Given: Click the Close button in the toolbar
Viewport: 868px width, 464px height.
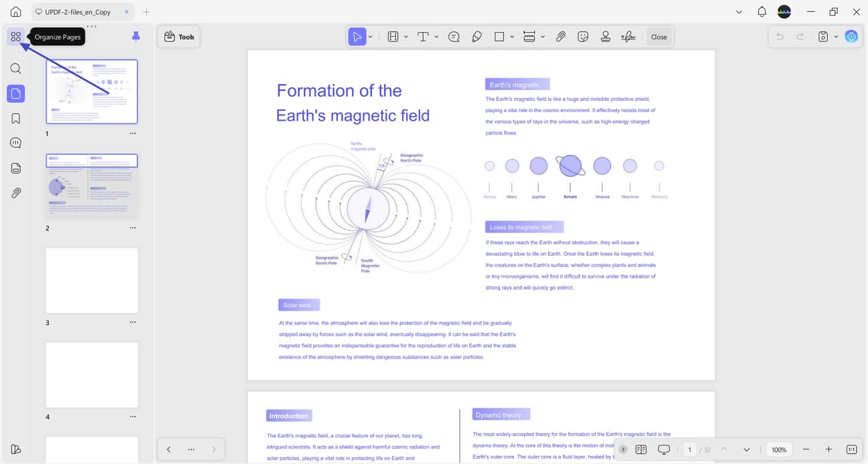Looking at the screenshot, I should point(659,37).
